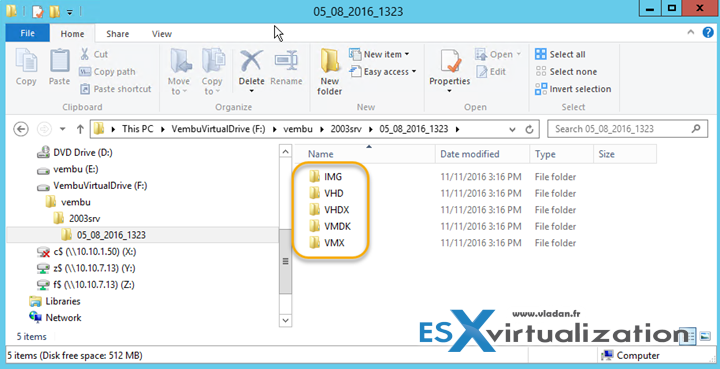The image size is (720, 369).
Task: Click Invert selection
Action: 573,89
